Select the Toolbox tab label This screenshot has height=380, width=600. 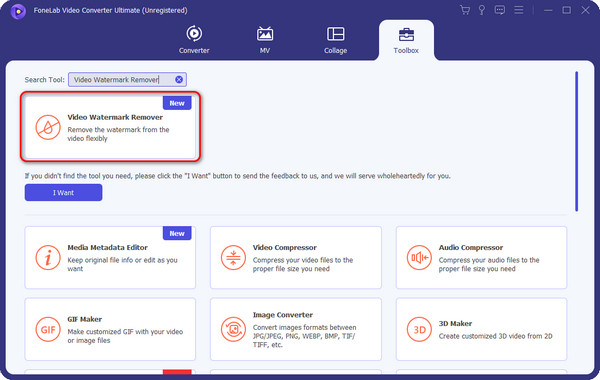point(406,50)
